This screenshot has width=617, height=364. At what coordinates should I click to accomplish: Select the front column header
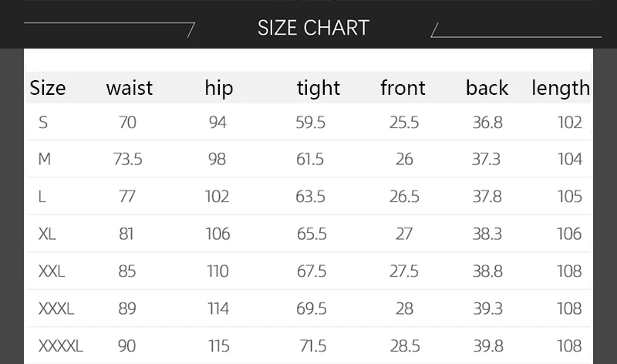point(403,88)
